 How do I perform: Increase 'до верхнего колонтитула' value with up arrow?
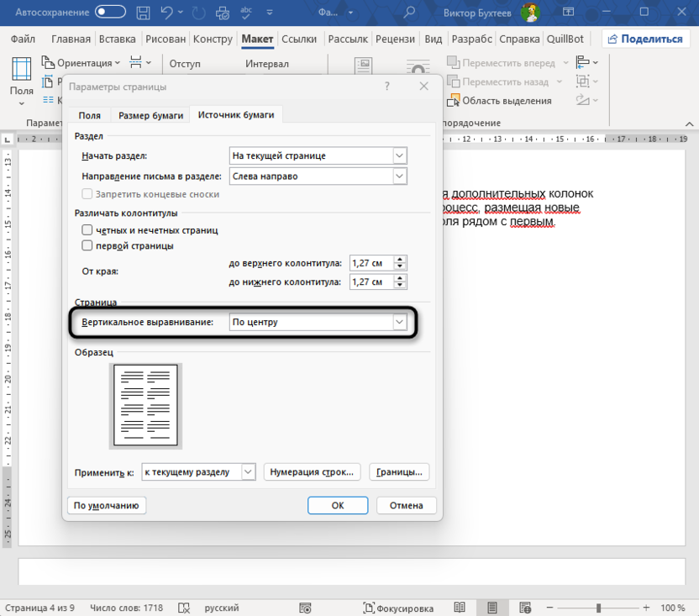point(400,259)
